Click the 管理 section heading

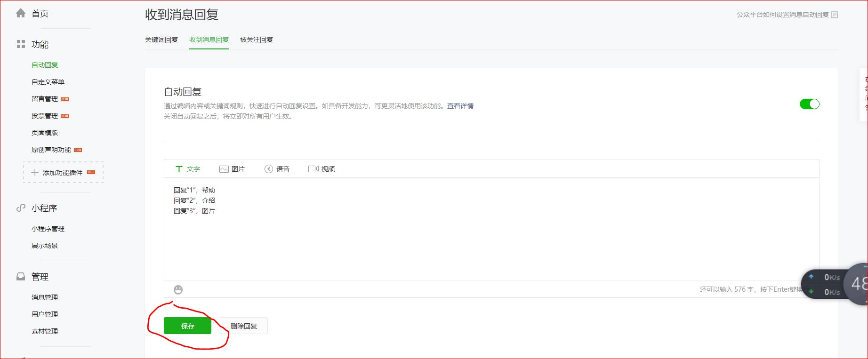pos(40,277)
